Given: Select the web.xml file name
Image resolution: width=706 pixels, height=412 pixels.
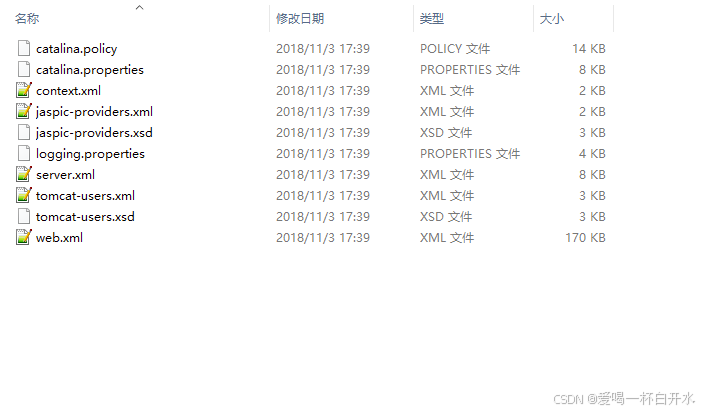Looking at the screenshot, I should [59, 238].
